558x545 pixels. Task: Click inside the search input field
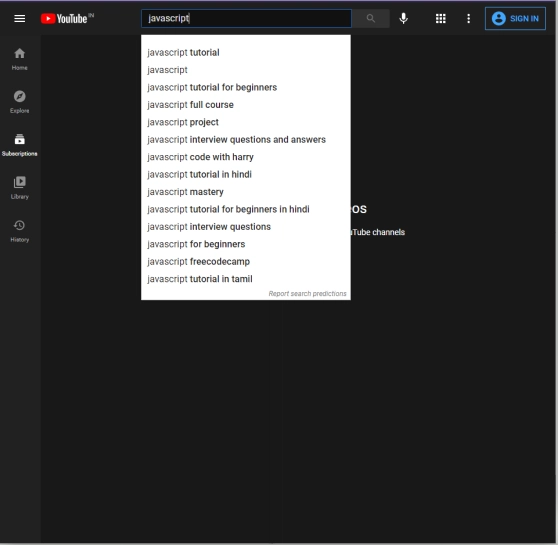tap(246, 19)
